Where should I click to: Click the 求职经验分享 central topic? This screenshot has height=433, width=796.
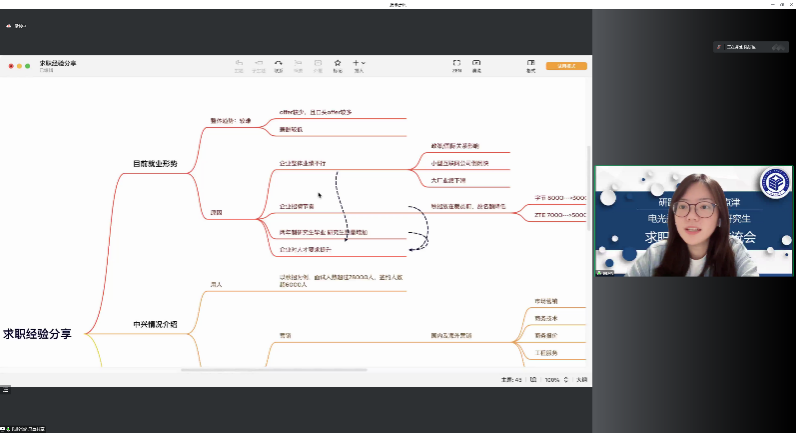37,334
